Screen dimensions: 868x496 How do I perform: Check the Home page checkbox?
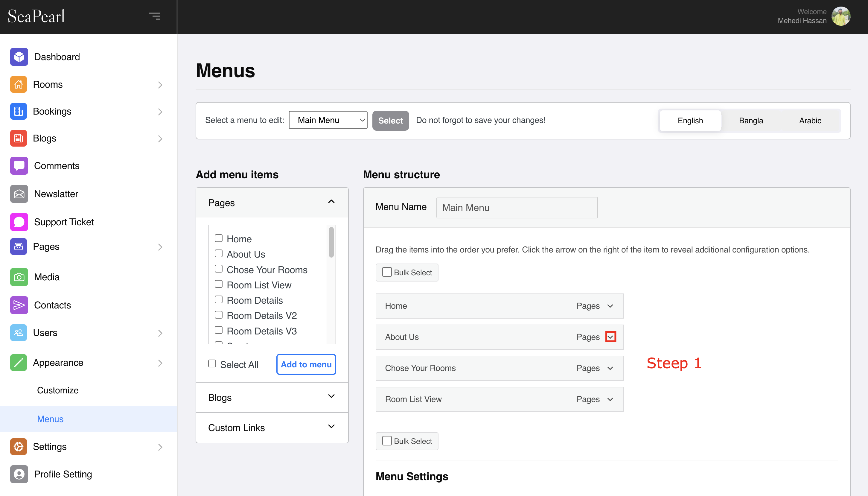pyautogui.click(x=219, y=238)
